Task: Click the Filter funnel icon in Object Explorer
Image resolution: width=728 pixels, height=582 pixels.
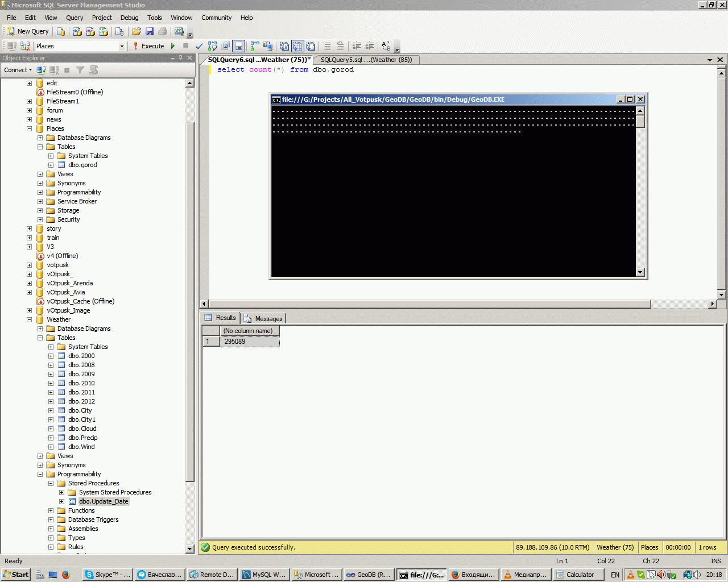Action: (x=80, y=70)
